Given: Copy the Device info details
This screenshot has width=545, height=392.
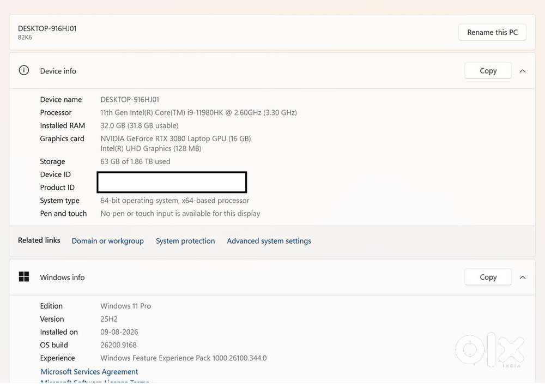Looking at the screenshot, I should tap(488, 71).
